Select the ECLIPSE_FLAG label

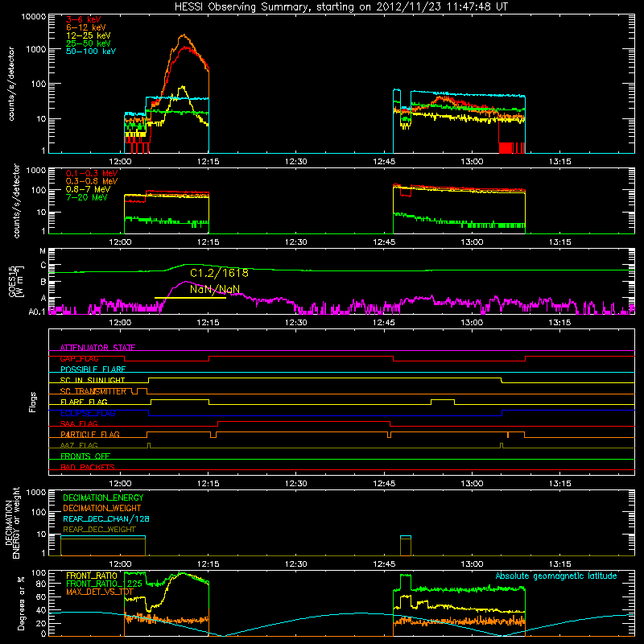(x=88, y=413)
